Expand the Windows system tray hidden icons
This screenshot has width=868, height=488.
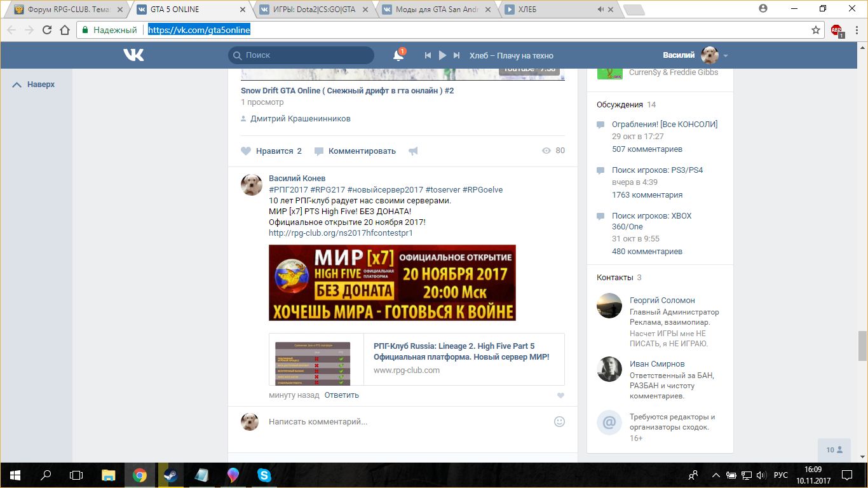click(716, 475)
